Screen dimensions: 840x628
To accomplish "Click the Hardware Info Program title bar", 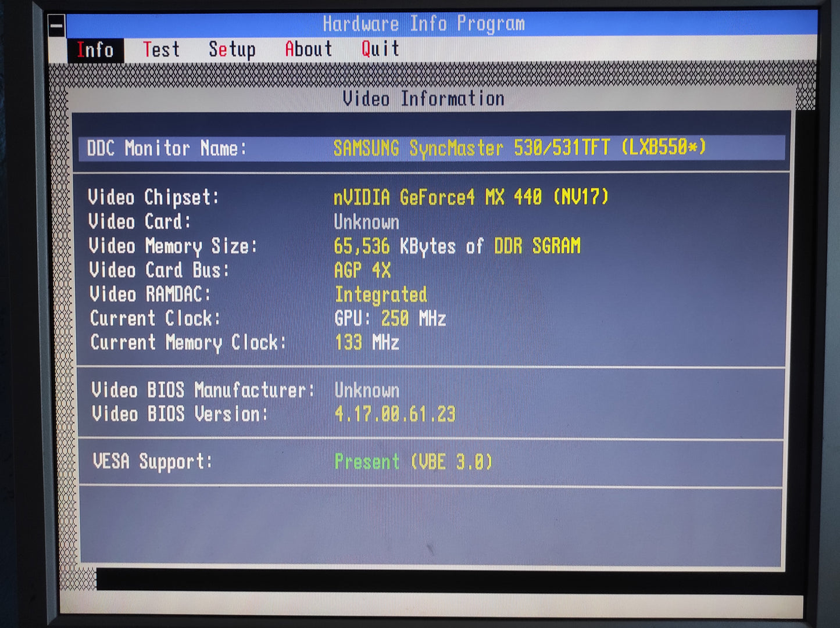I will point(424,23).
